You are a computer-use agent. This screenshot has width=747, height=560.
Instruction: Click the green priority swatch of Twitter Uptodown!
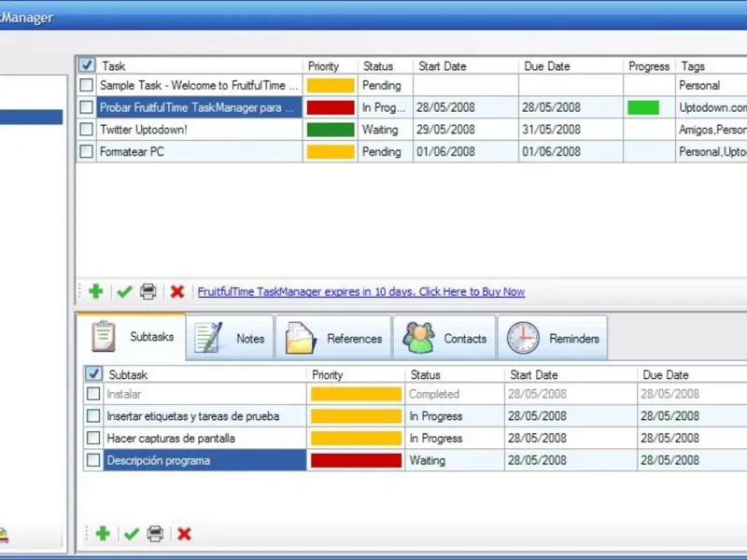coord(331,130)
